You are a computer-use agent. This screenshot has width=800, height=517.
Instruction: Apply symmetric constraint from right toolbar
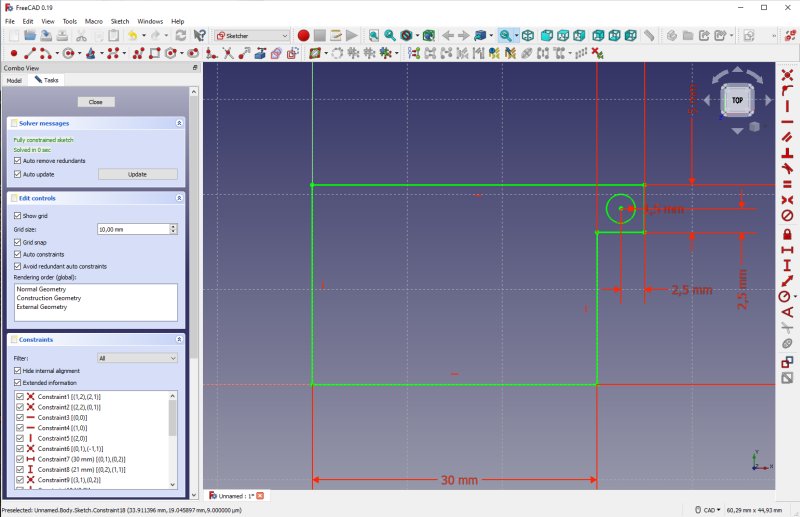point(787,200)
